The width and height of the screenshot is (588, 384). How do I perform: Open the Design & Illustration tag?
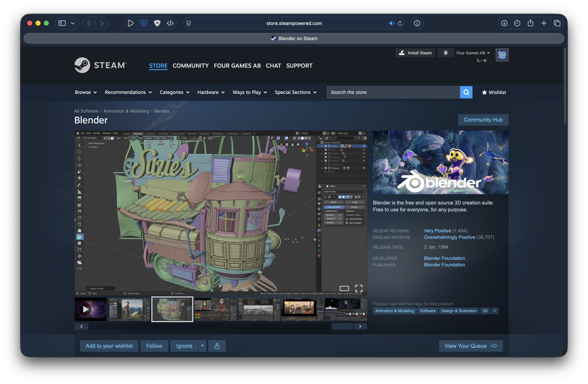[459, 311]
